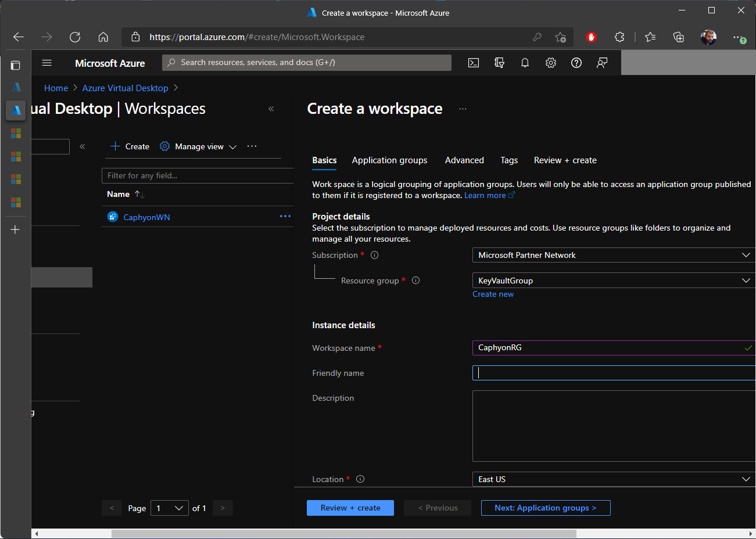Screen dimensions: 756x539
Task: Open browser collections
Action: click(678, 37)
